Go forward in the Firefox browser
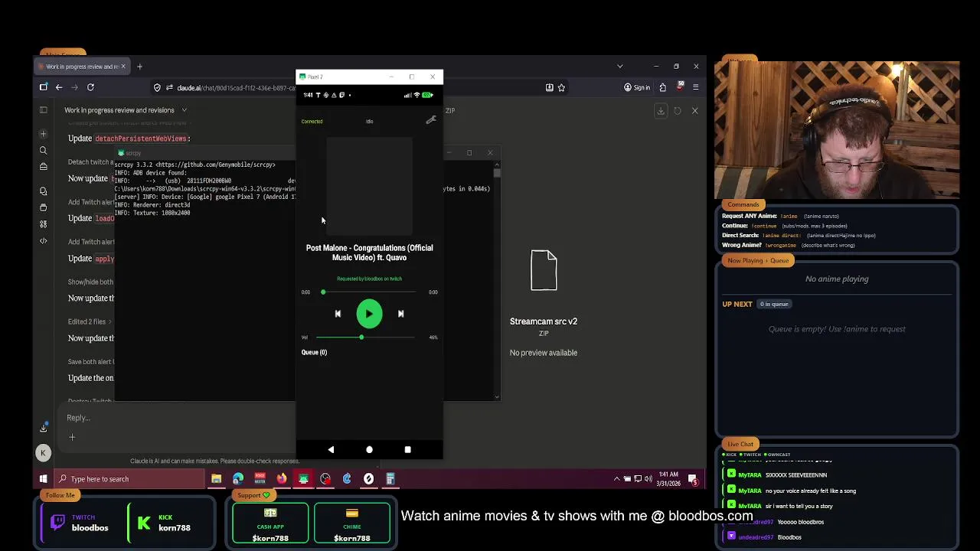This screenshot has width=980, height=551. click(74, 87)
